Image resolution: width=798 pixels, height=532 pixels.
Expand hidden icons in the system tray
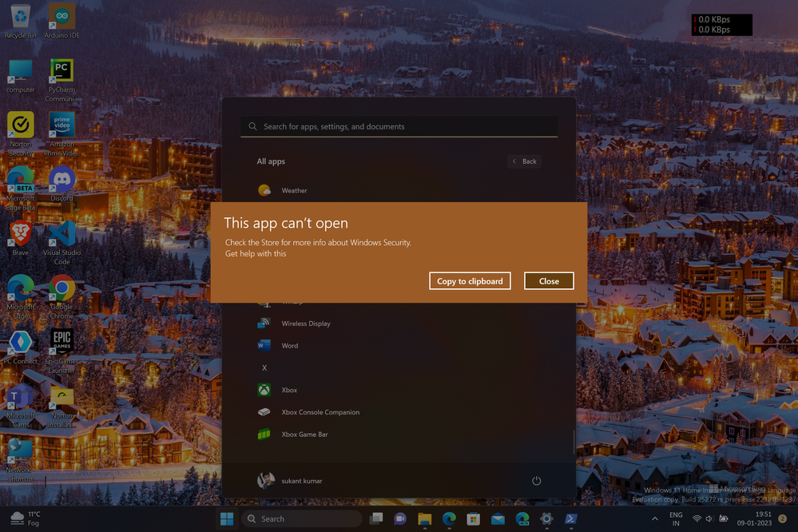coord(655,518)
